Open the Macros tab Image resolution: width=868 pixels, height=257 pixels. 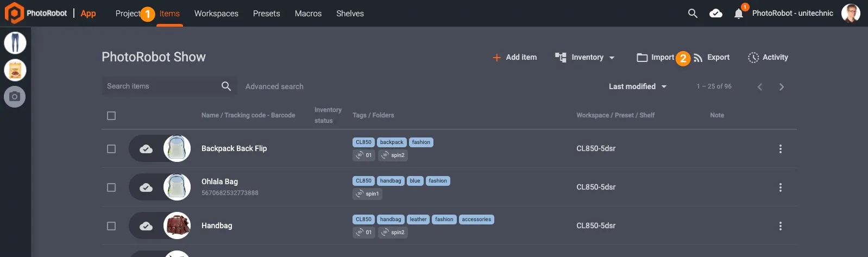(x=308, y=14)
